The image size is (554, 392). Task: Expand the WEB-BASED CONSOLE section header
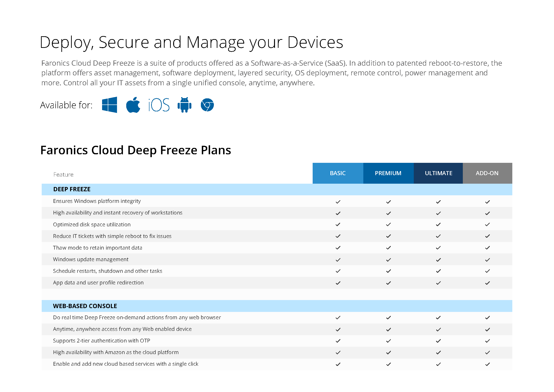(x=85, y=306)
